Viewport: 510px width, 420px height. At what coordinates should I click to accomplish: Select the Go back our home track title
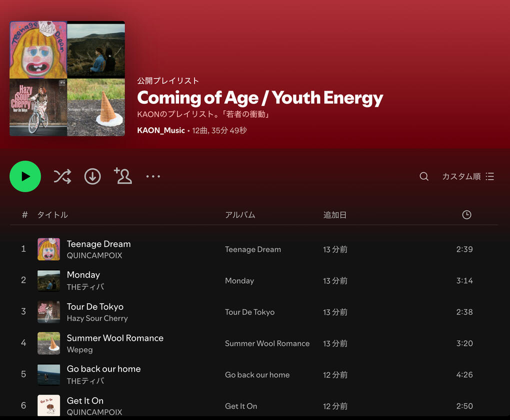click(x=104, y=369)
